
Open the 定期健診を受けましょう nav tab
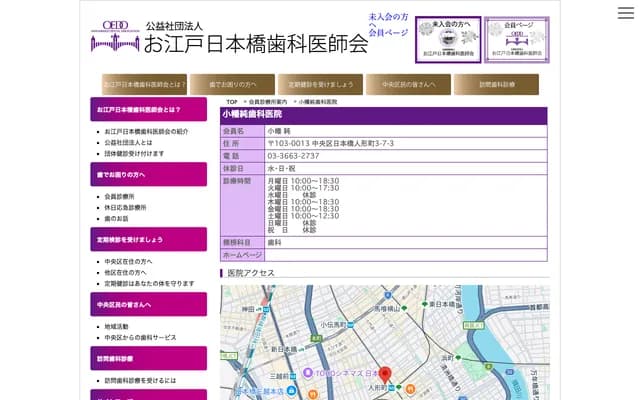[x=319, y=85]
